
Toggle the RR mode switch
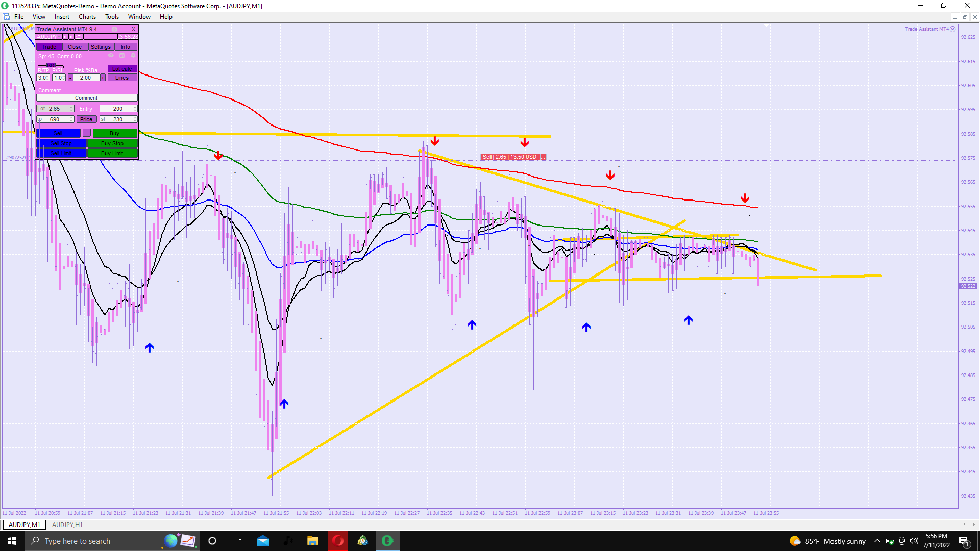point(51,65)
